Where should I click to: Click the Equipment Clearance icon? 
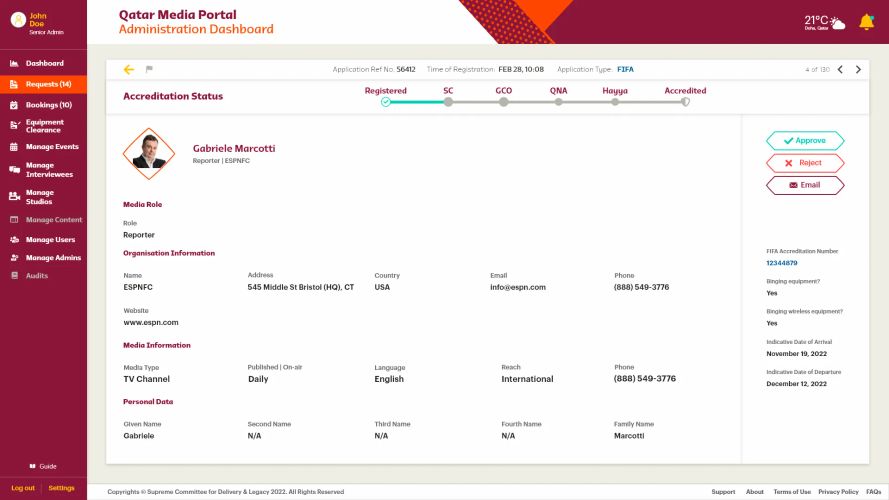tap(15, 125)
